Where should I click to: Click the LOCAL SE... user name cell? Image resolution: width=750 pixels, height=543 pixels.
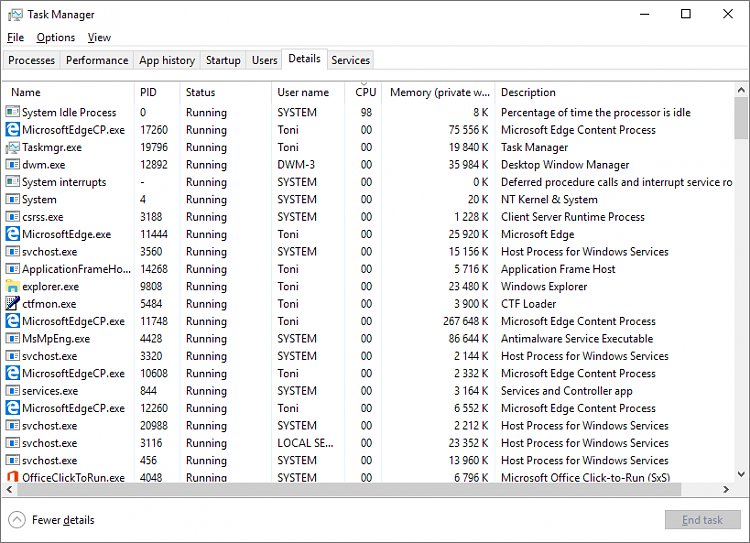(x=305, y=443)
